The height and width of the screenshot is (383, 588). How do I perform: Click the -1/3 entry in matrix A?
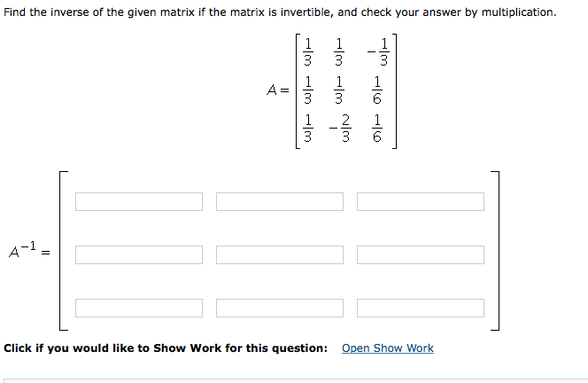(x=379, y=53)
